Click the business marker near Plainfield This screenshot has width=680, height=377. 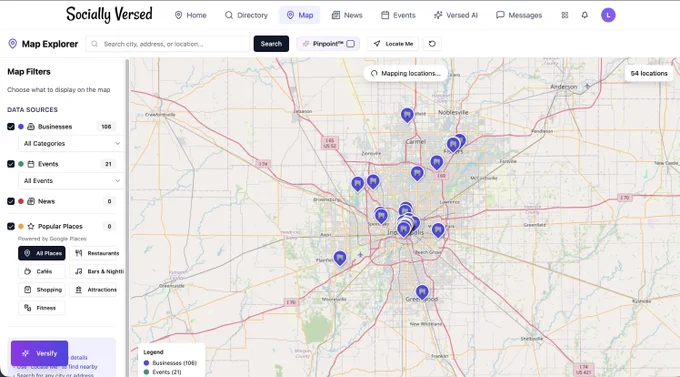point(340,259)
